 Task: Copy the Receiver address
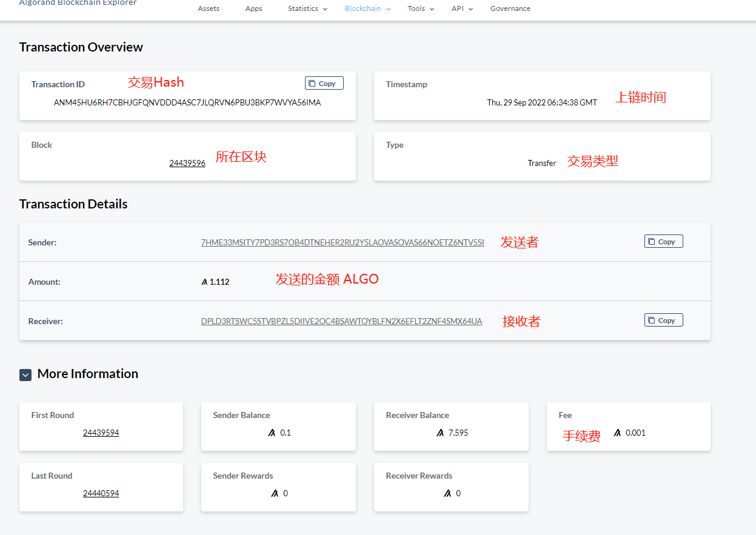pos(664,320)
